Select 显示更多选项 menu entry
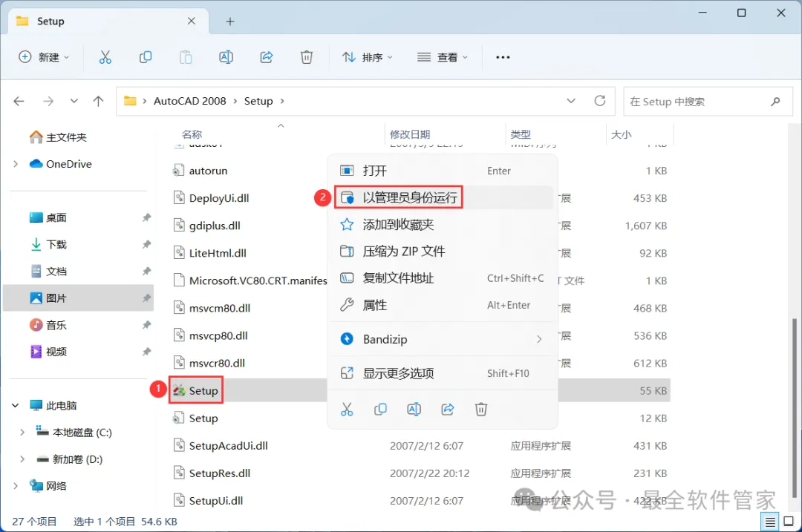 pyautogui.click(x=442, y=373)
